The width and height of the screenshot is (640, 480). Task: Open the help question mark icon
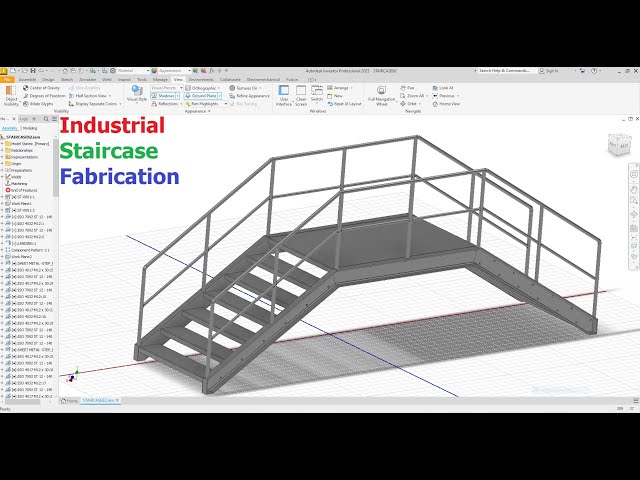(594, 71)
